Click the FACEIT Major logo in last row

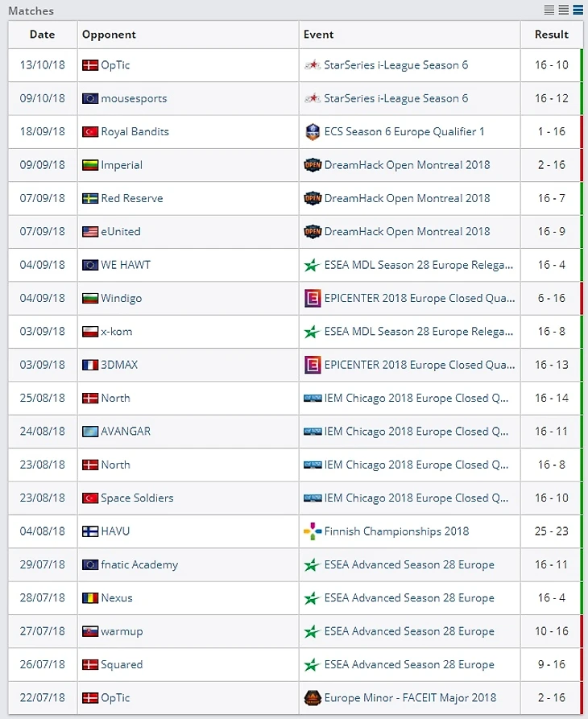point(313,698)
